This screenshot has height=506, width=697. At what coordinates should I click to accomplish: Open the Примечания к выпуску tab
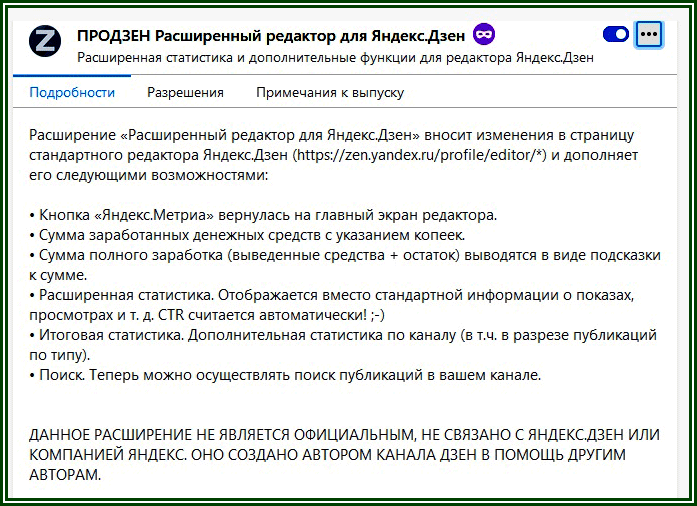tap(330, 92)
